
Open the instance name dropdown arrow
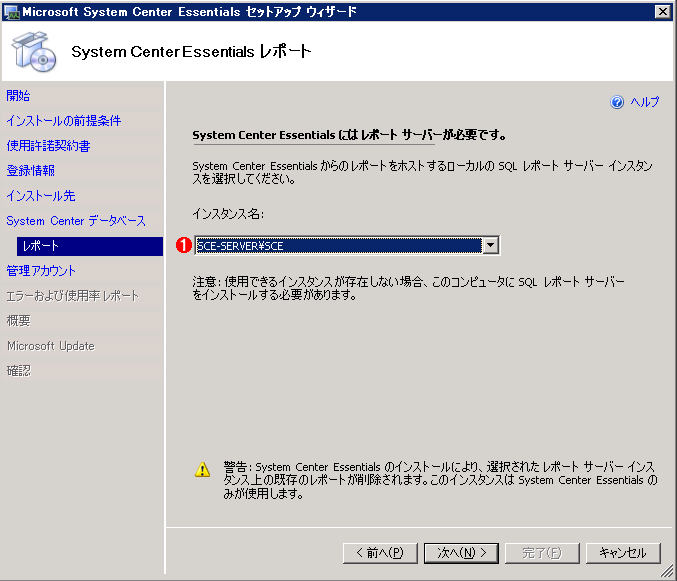490,246
